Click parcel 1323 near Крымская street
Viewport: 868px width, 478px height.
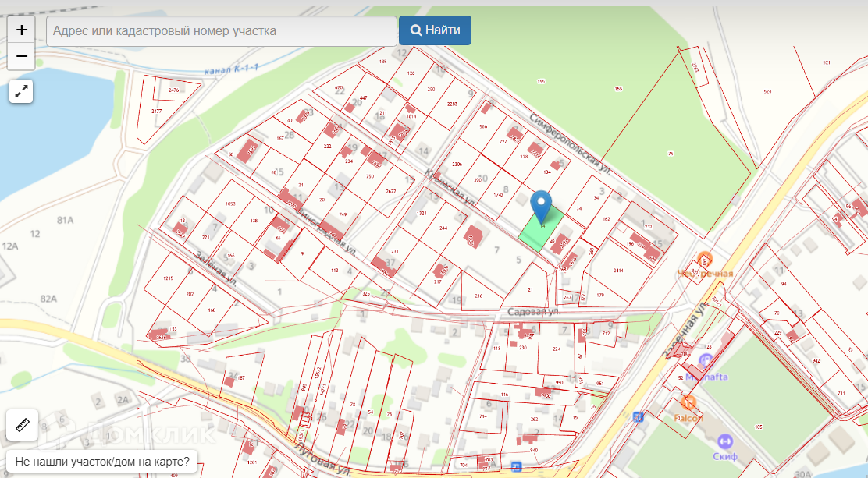click(x=422, y=213)
